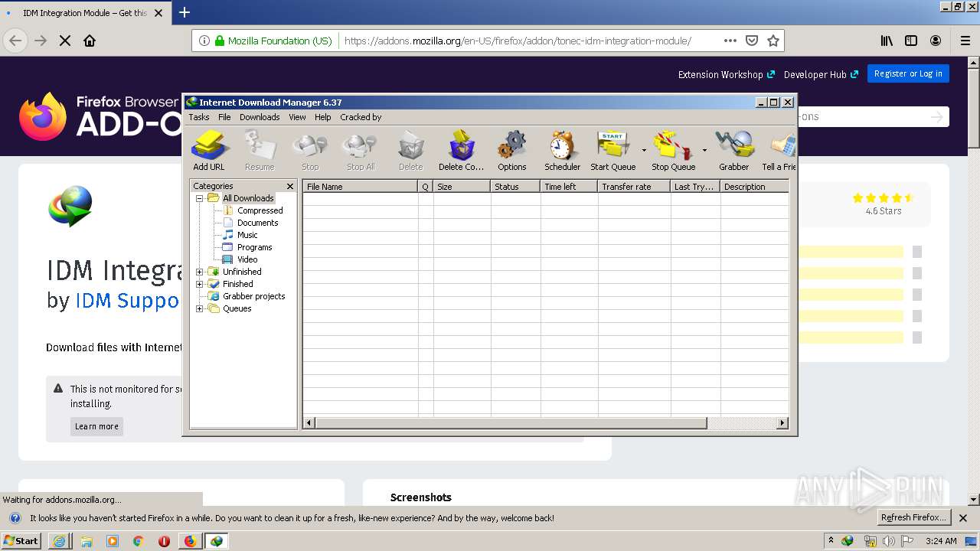Open a new Firefox tab

(185, 12)
